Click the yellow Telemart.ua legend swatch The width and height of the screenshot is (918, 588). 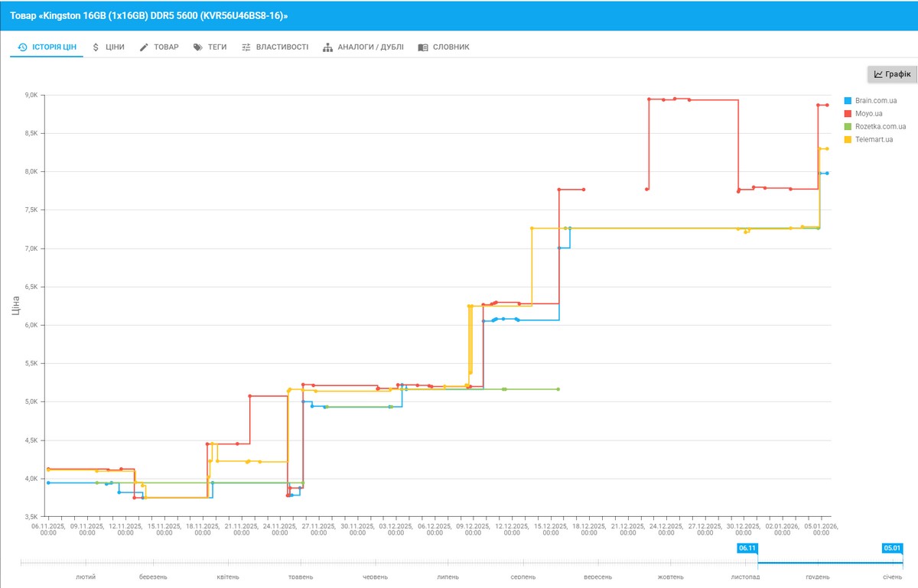click(x=848, y=140)
